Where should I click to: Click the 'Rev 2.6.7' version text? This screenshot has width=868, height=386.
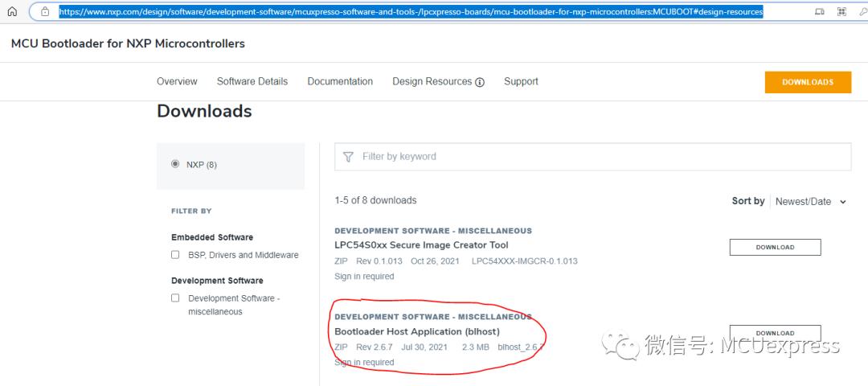point(375,347)
